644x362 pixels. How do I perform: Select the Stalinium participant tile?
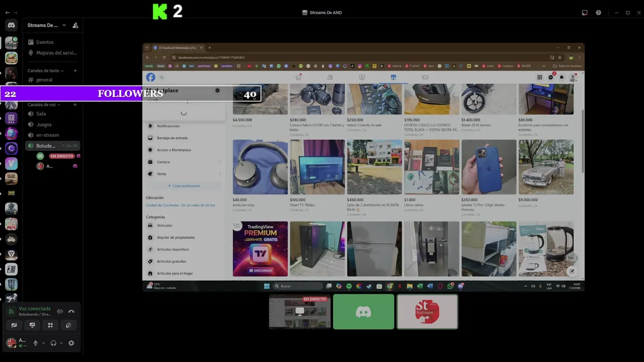(x=427, y=312)
